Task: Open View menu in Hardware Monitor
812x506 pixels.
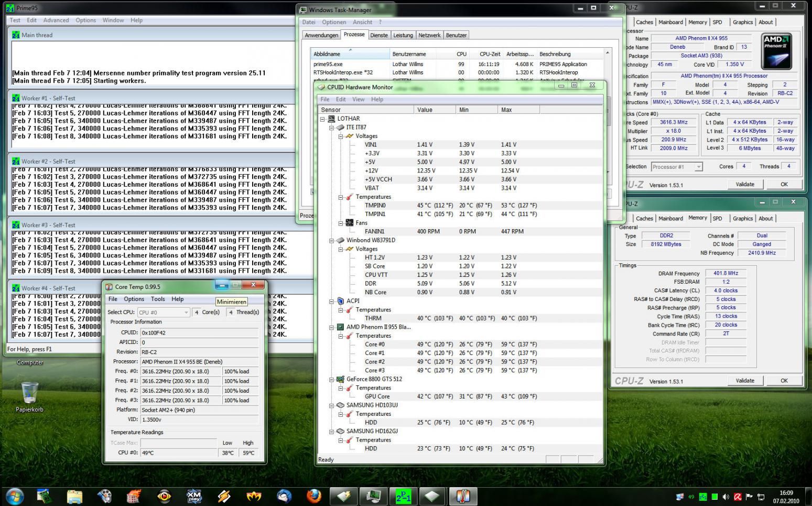Action: pyautogui.click(x=358, y=99)
